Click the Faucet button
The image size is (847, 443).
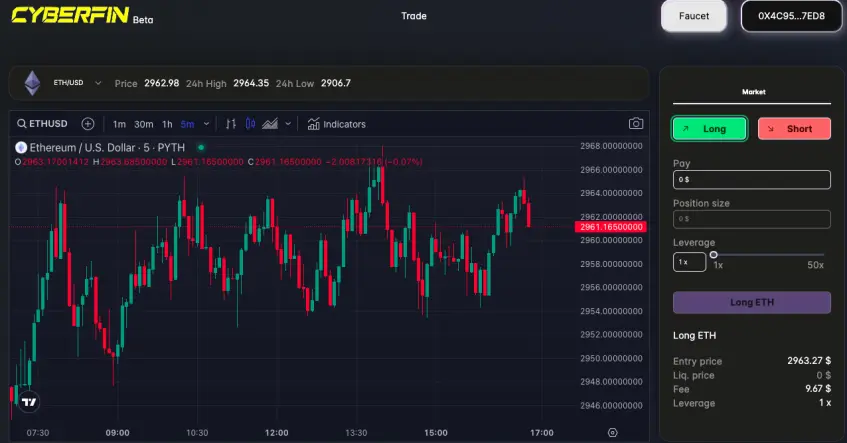[694, 16]
